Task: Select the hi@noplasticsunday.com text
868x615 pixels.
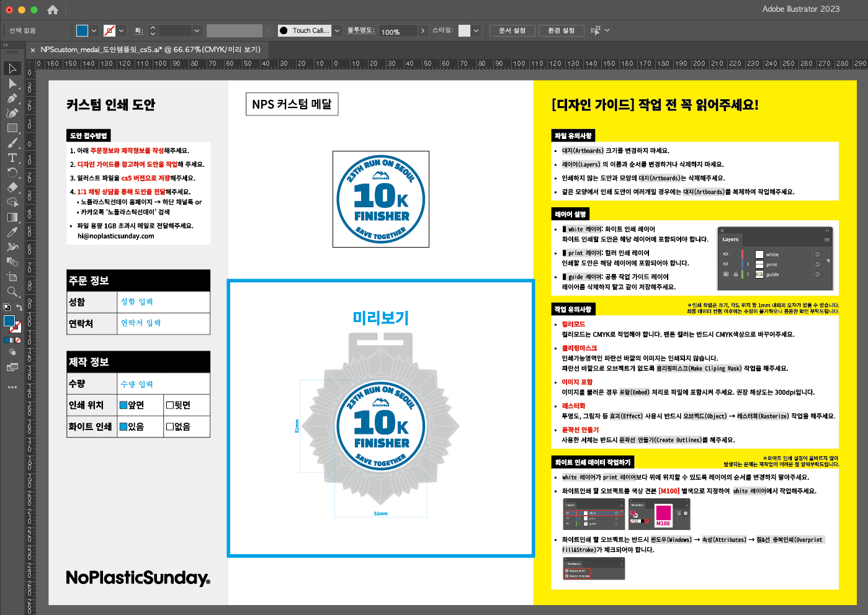Action: click(x=116, y=236)
